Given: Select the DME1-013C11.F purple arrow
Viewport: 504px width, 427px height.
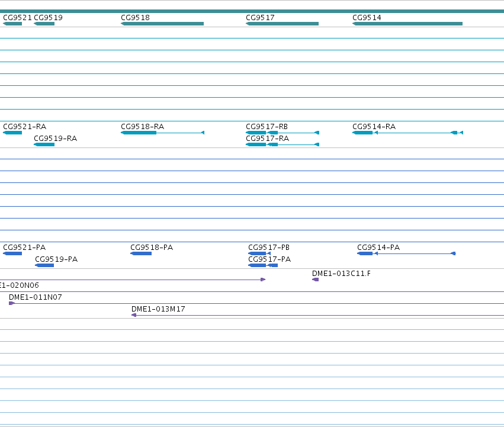Looking at the screenshot, I should click(x=315, y=280).
